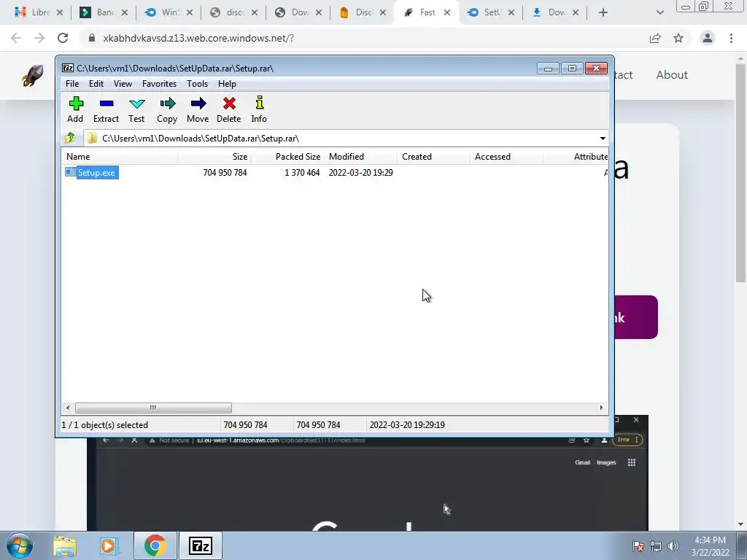Expand the 7-Zip address path dropdown
Screen dimensions: 747x560
pyautogui.click(x=603, y=139)
